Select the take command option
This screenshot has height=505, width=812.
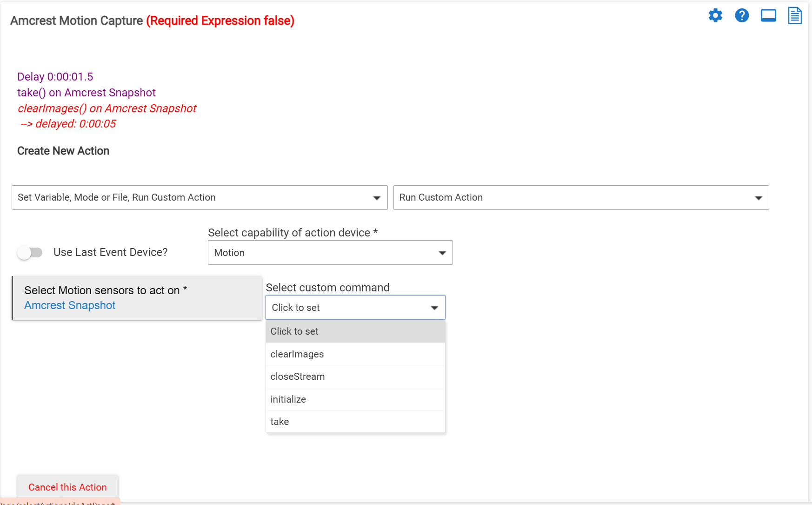pos(355,422)
